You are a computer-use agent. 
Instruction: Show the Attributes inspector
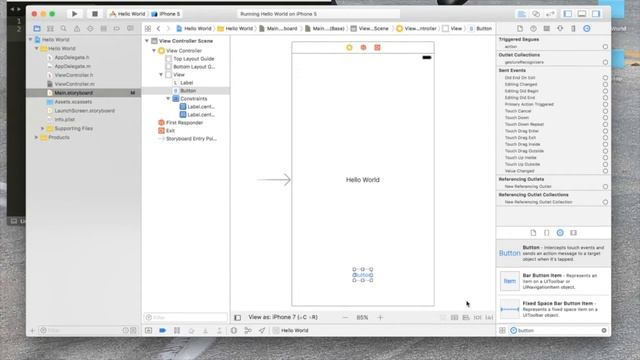pos(560,29)
